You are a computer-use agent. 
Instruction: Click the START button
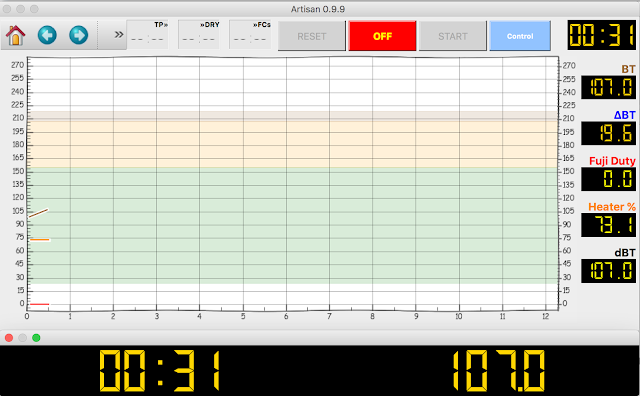453,36
